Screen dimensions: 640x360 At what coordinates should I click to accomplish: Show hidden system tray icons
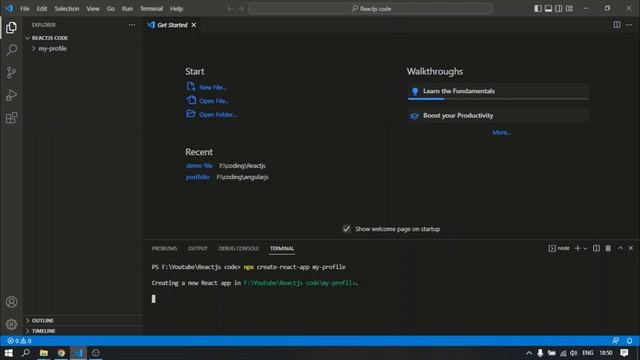[529, 353]
